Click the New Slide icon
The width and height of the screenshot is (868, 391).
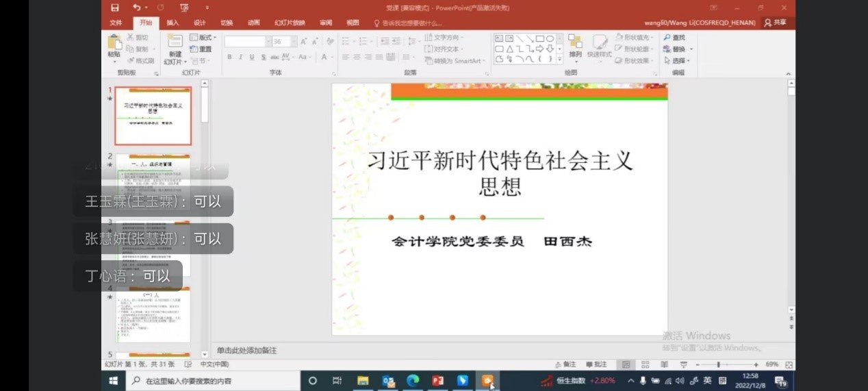point(175,42)
